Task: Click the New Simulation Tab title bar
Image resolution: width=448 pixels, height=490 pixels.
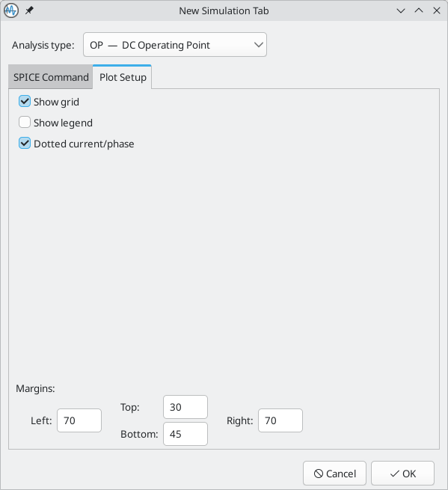Action: point(224,10)
